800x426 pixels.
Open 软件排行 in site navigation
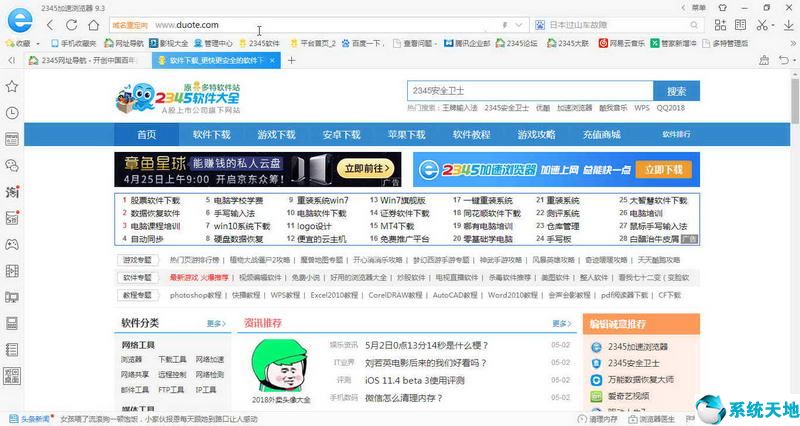click(x=676, y=134)
